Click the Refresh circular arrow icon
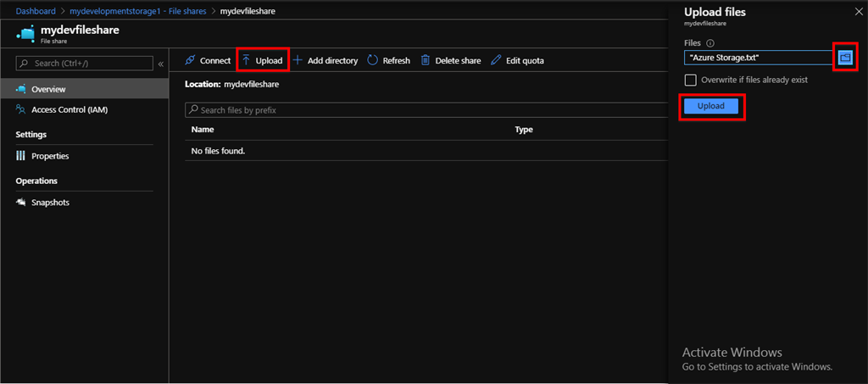Image resolution: width=868 pixels, height=384 pixels. (373, 60)
